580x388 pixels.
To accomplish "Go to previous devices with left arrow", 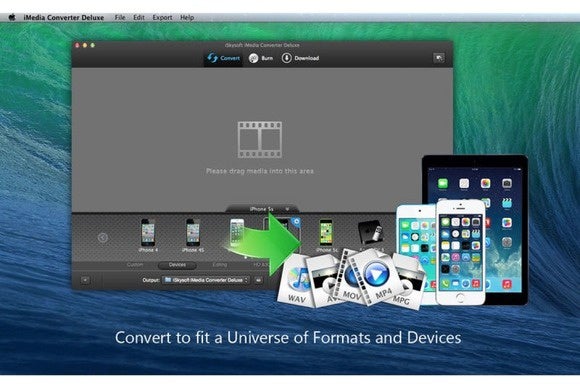I will pos(103,237).
